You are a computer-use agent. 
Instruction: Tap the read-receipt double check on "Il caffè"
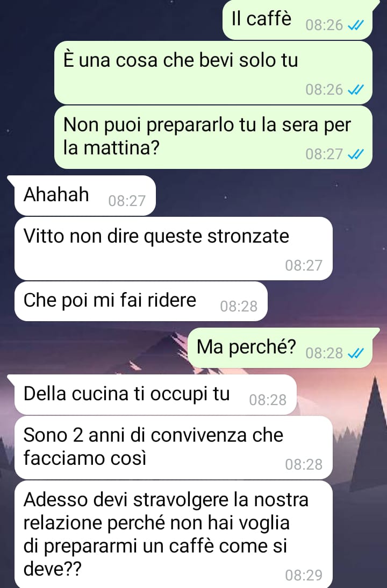click(355, 25)
